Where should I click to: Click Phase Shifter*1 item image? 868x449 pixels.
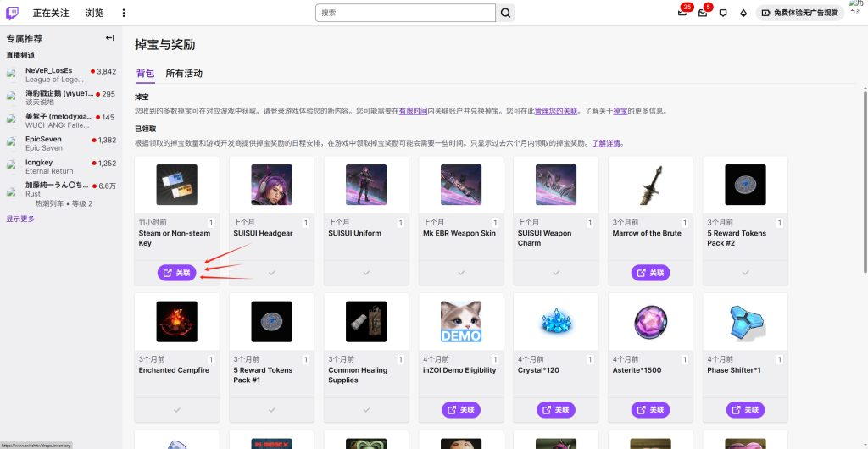pos(745,321)
